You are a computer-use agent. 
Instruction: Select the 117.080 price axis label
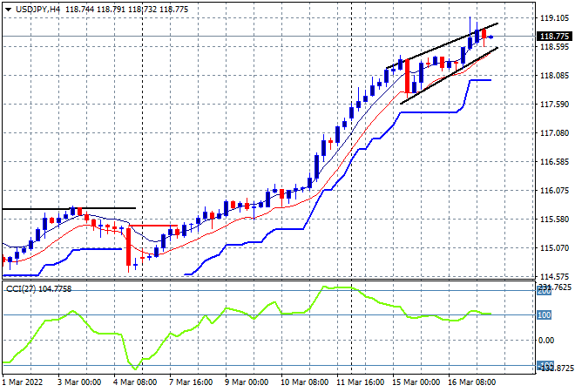click(x=555, y=132)
